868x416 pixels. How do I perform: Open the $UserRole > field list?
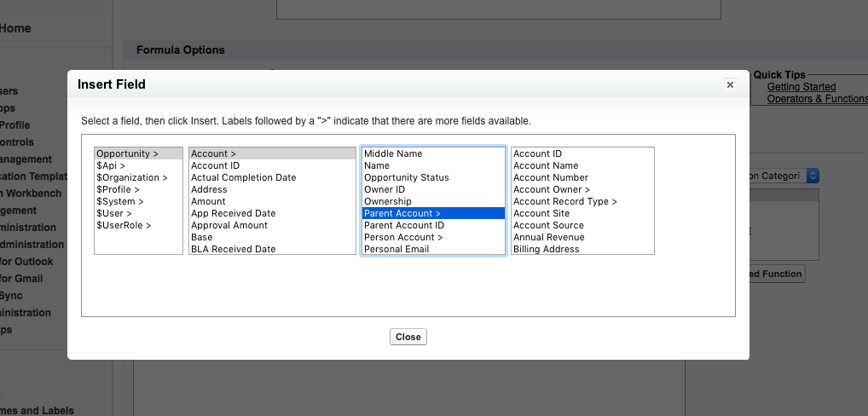pos(124,225)
